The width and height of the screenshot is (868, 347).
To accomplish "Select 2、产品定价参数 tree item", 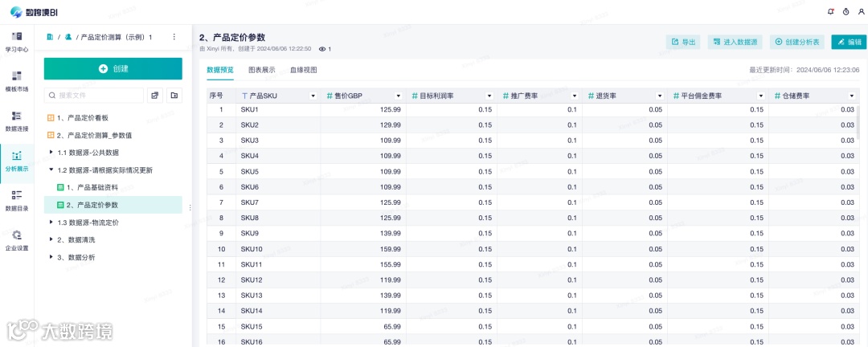I will point(113,205).
